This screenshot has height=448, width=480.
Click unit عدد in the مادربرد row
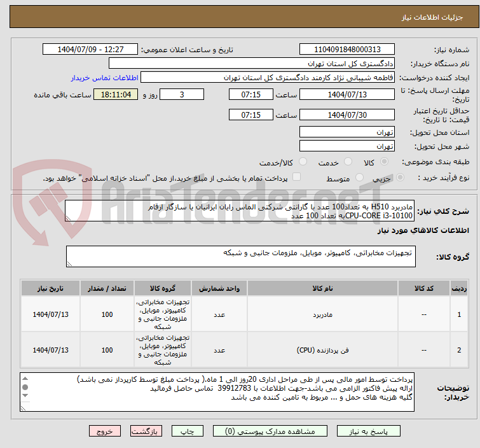point(219,314)
